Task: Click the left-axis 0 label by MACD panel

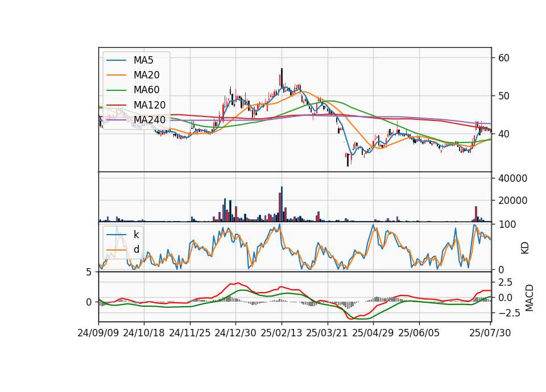Action: point(89,302)
